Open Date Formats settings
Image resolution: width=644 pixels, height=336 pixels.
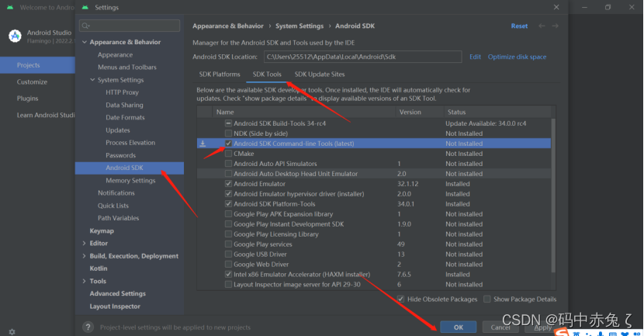(x=125, y=117)
